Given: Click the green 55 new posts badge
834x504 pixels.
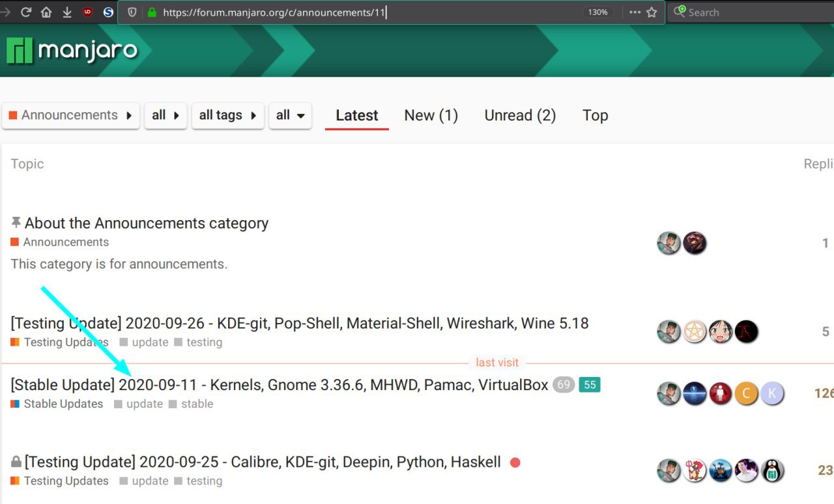Looking at the screenshot, I should pos(590,385).
